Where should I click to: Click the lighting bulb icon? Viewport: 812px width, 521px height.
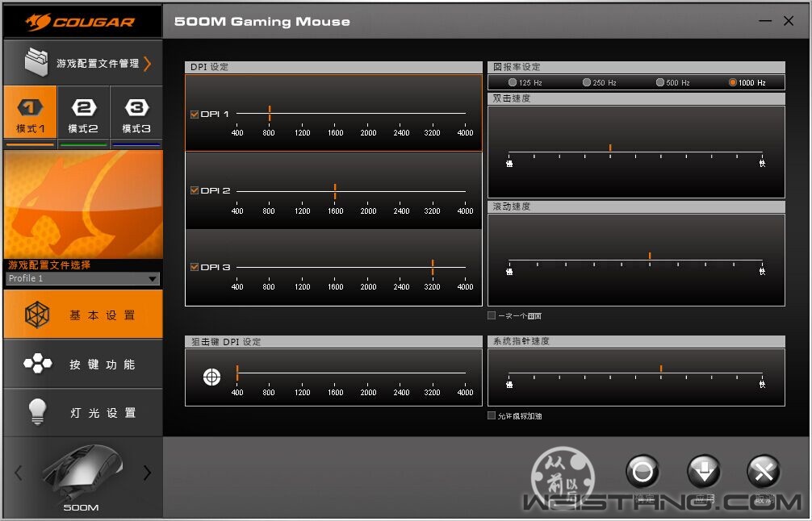[x=37, y=412]
